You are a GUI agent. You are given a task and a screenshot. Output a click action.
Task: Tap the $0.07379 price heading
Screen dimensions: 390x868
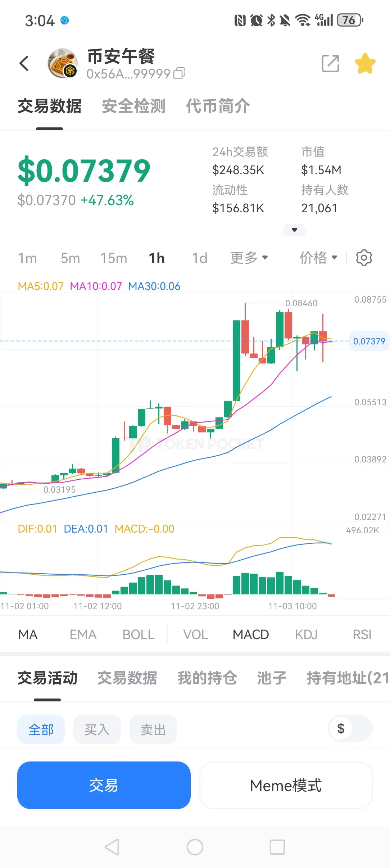(x=84, y=171)
